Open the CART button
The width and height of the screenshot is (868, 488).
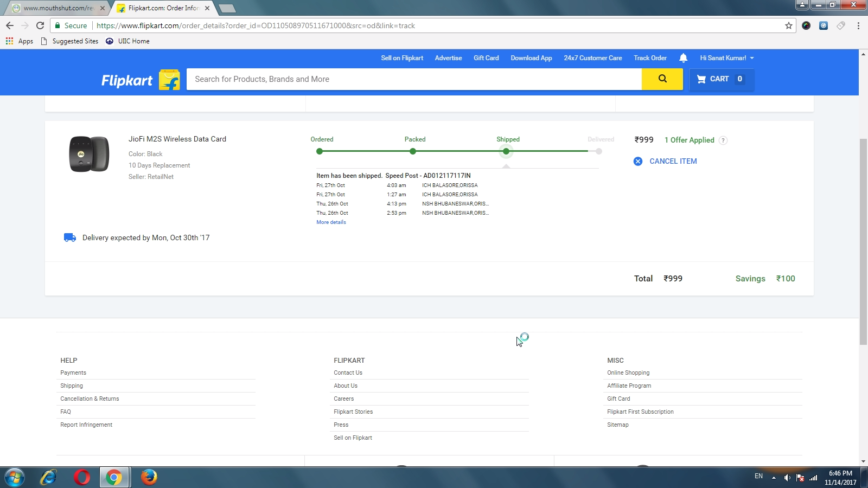pyautogui.click(x=721, y=79)
